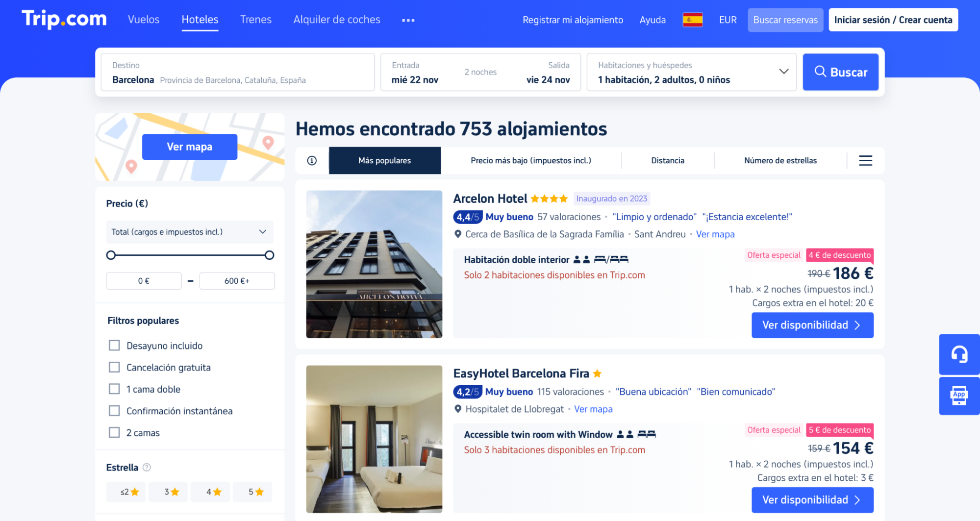
Task: Open the more options ellipsis menu
Action: coord(408,20)
